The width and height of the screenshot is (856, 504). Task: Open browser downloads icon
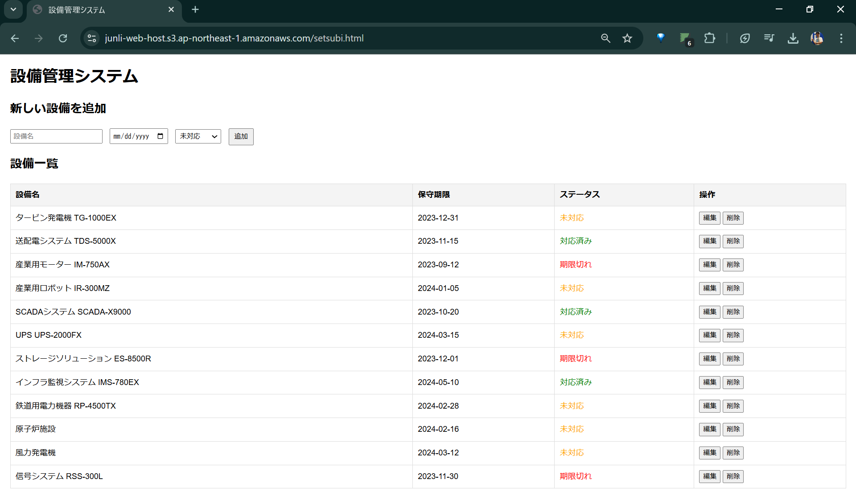coord(793,38)
